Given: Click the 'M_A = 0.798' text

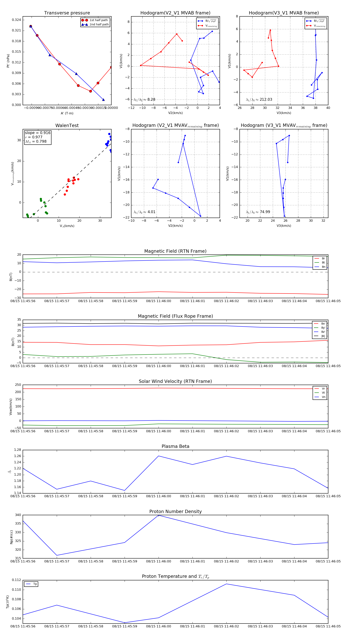Looking at the screenshot, I should (36, 141).
